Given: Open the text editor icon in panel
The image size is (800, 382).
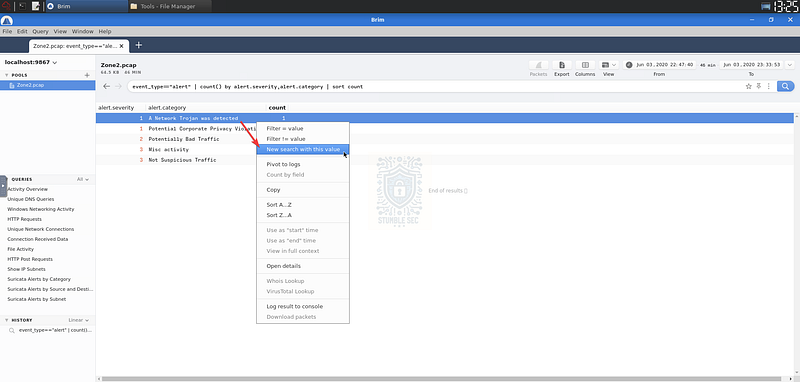Looking at the screenshot, I should tap(36, 6).
